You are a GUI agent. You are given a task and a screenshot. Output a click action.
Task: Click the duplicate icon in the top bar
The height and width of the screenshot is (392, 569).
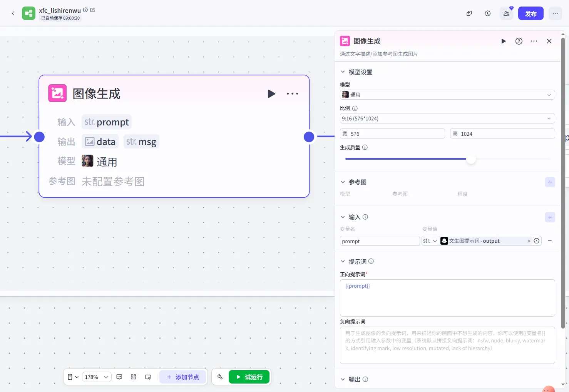(469, 13)
